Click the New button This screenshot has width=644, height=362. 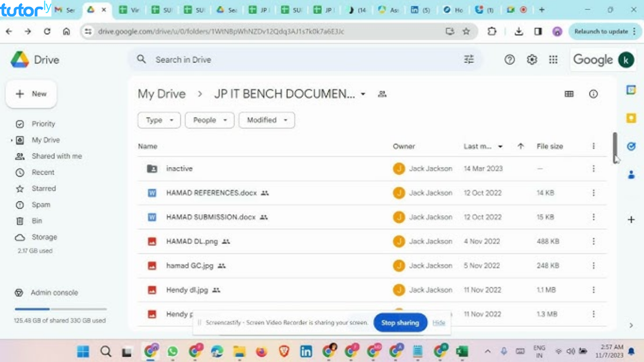(31, 94)
